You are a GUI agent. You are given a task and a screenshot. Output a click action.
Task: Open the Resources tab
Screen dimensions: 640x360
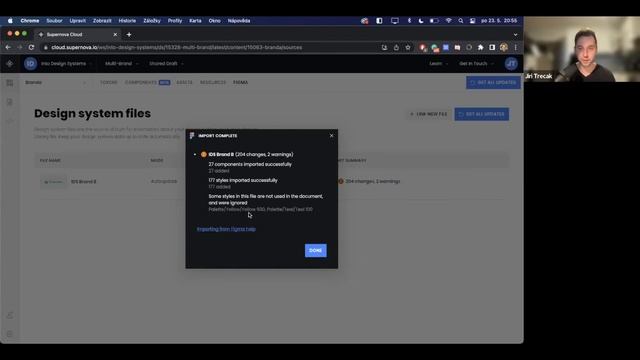coord(213,82)
